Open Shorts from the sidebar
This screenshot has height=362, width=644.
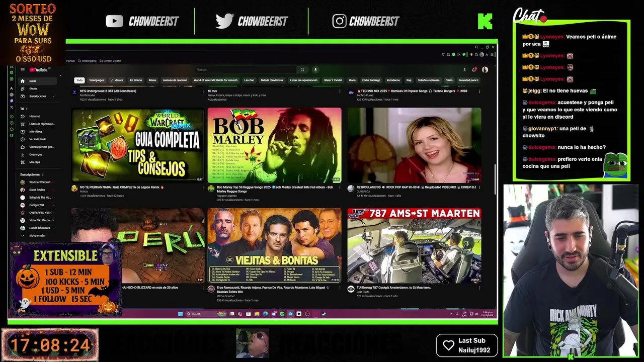tap(37, 88)
